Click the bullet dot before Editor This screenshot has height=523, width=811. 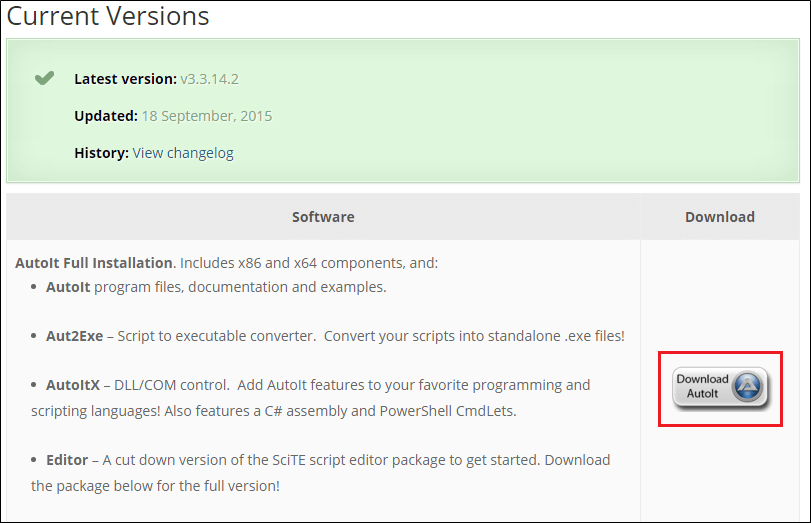(x=35, y=461)
